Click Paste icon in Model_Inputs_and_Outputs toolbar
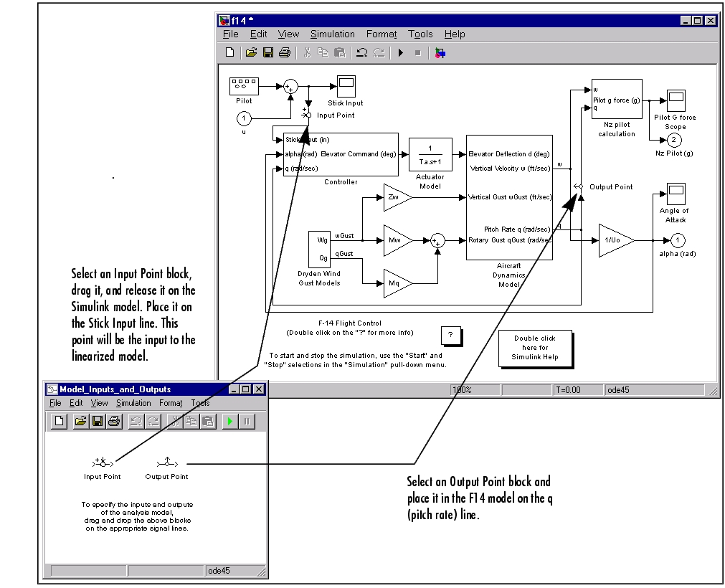 209,421
